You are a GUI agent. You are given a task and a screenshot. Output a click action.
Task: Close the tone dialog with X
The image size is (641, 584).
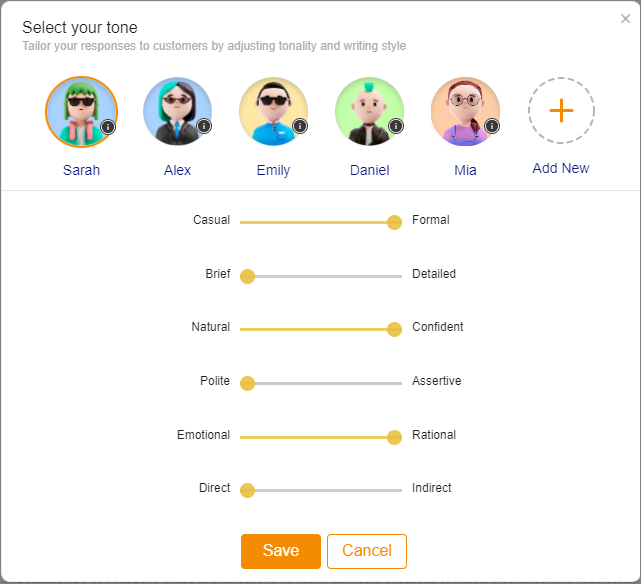tap(626, 19)
